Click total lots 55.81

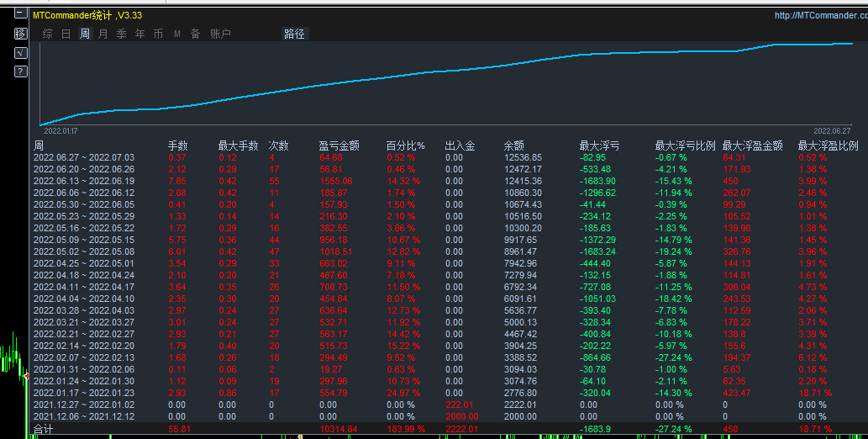tap(179, 429)
